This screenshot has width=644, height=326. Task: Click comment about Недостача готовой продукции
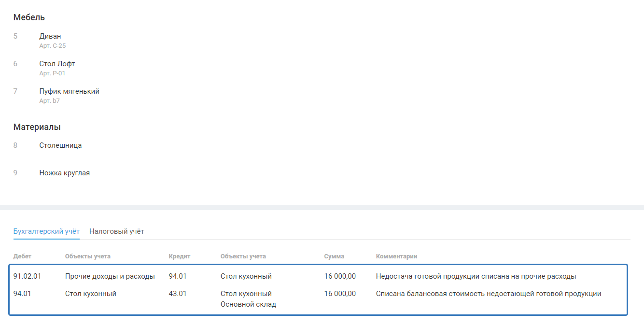coord(476,276)
